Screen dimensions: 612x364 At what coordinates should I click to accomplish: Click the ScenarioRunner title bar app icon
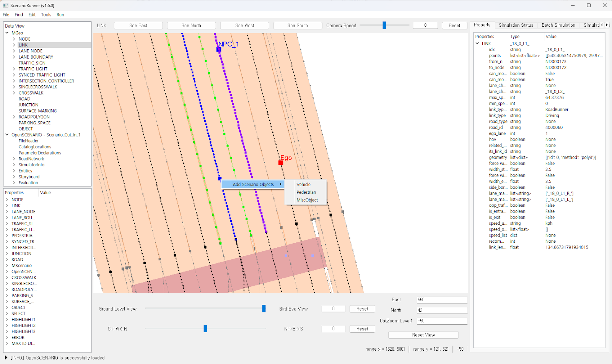coord(5,5)
